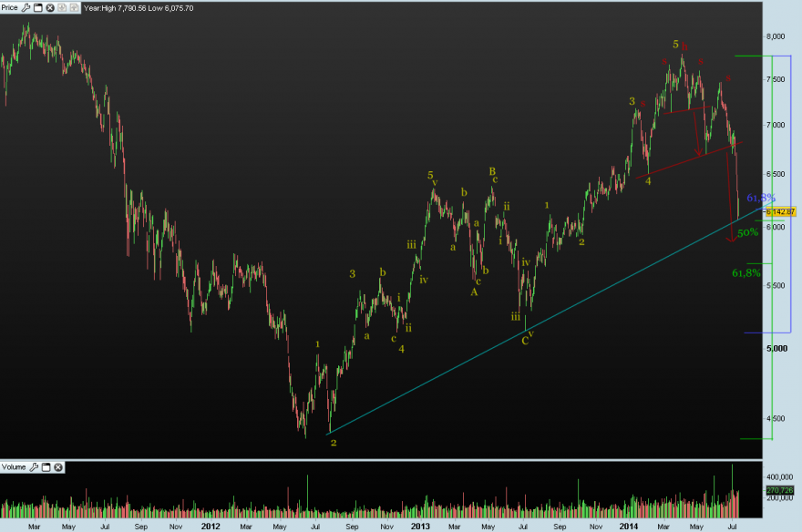Click the Volume panel label

tap(14, 467)
